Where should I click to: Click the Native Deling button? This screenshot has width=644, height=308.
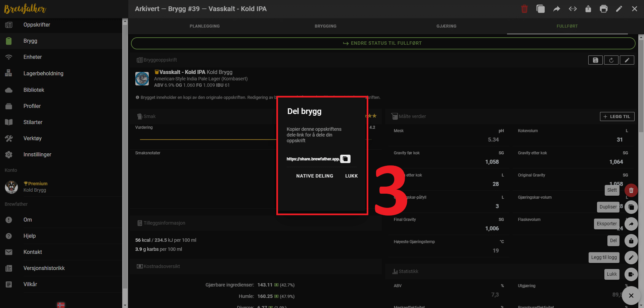click(x=315, y=176)
